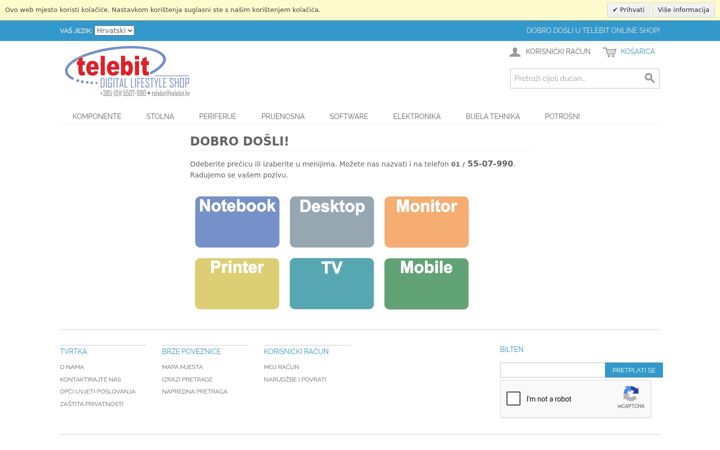
Task: Open the SOFTWARE menu
Action: [x=349, y=116]
